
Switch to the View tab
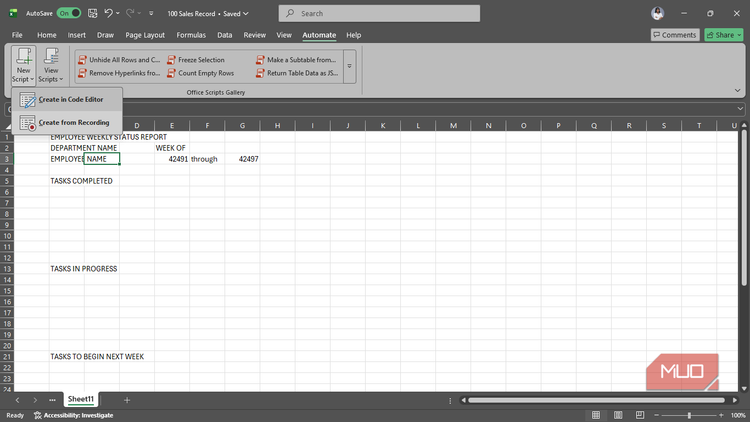coord(284,35)
